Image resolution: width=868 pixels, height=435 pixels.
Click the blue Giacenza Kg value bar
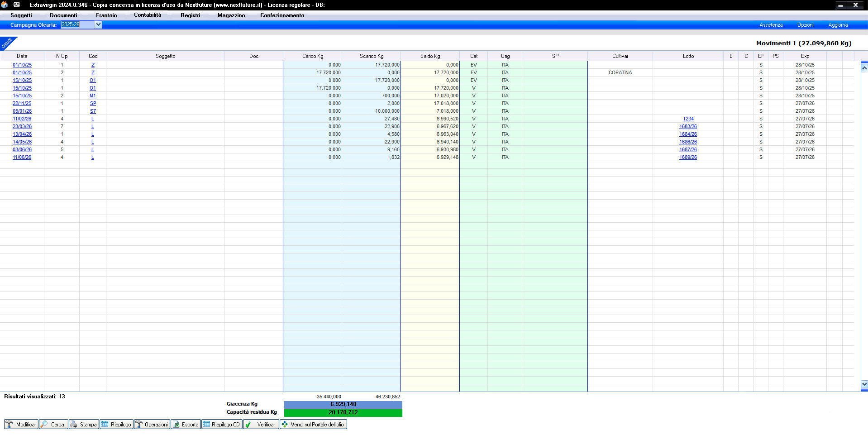click(x=343, y=404)
